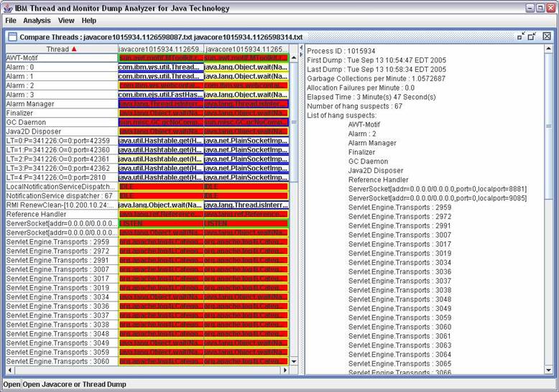Click the second javacore column header
Viewport: 559px width, 392px height.
(x=246, y=49)
